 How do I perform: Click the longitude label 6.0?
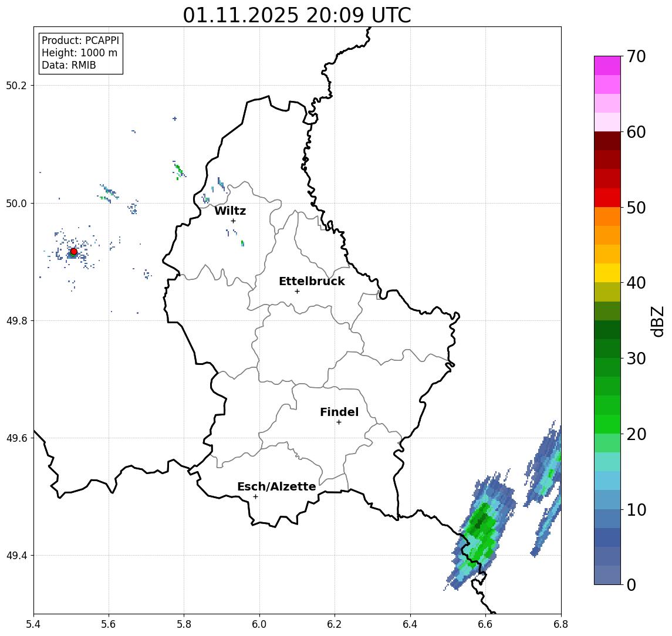(260, 624)
